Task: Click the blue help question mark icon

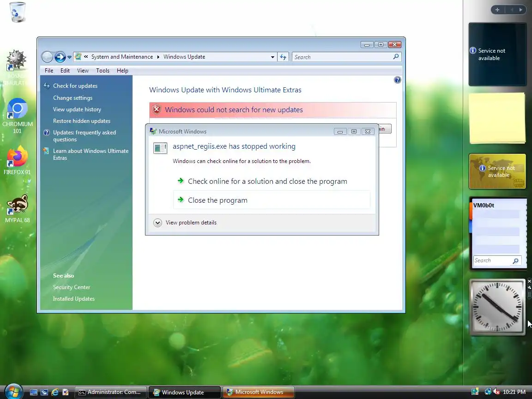Action: [x=397, y=80]
